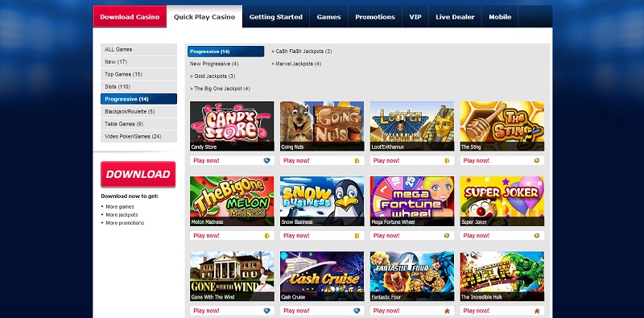Click the red DOWNLOAD button
Viewport: 644px width, 318px height.
(138, 174)
